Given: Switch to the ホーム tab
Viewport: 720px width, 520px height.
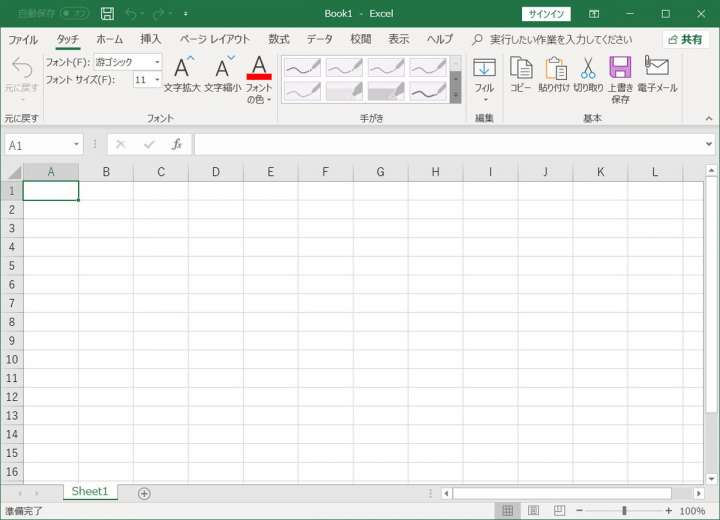Looking at the screenshot, I should tap(109, 40).
